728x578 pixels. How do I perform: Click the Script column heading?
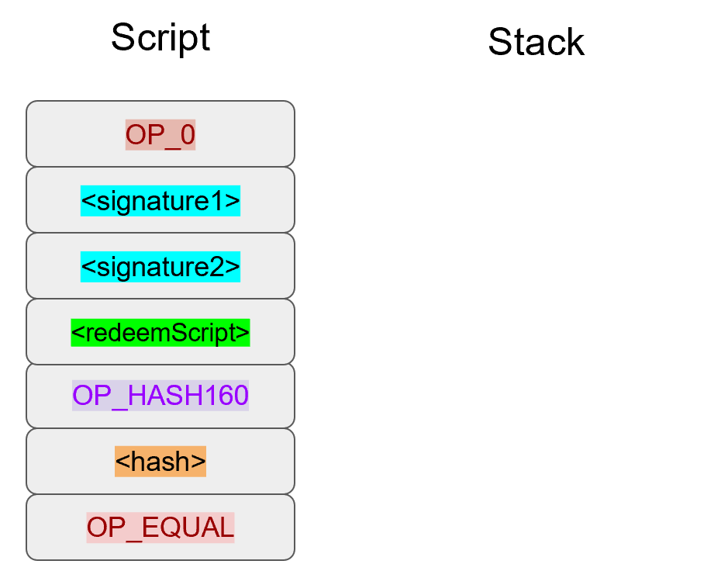(x=160, y=37)
